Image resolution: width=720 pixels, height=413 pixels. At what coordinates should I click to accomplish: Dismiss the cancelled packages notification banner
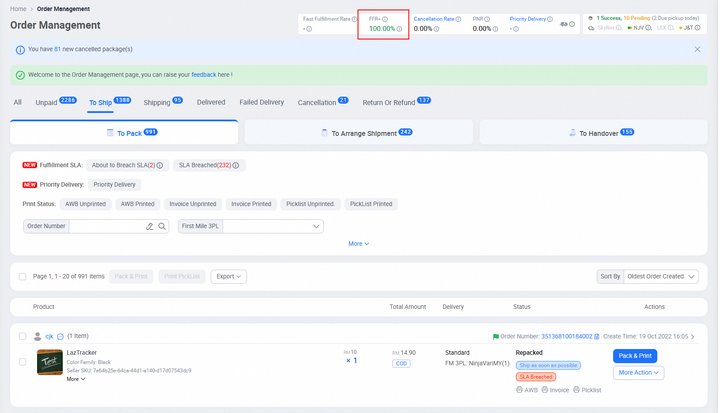[697, 49]
